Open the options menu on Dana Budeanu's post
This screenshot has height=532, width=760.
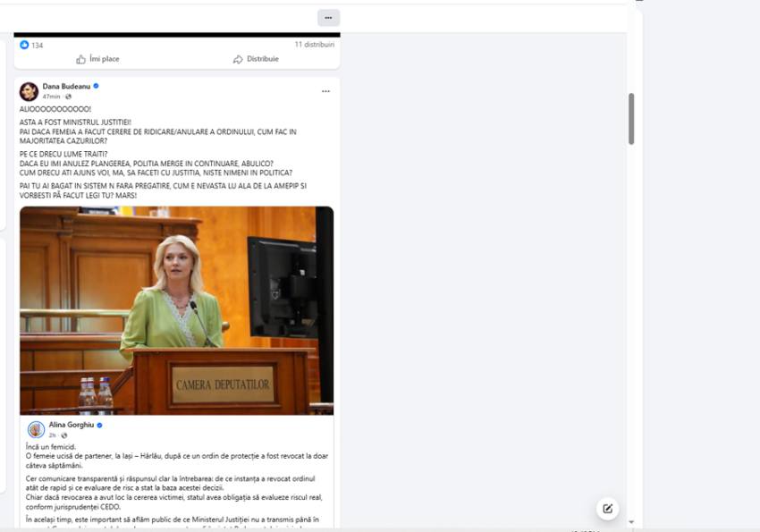tap(325, 91)
